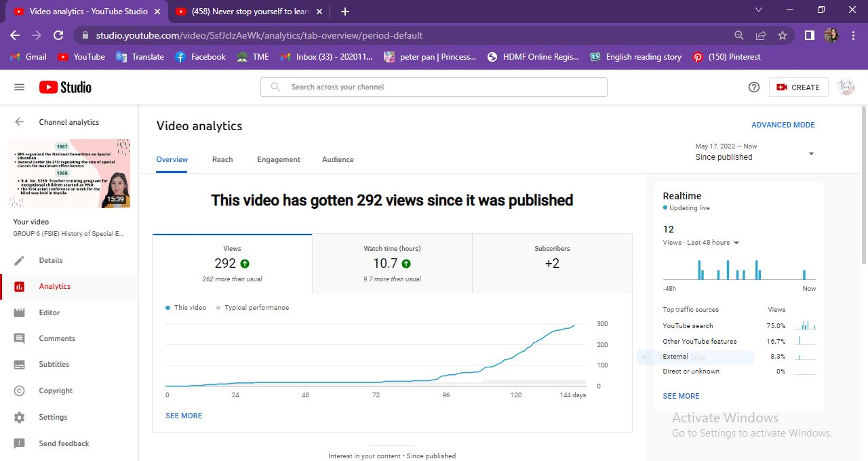Open Details pencil icon in sidebar
Image resolution: width=868 pixels, height=461 pixels.
click(19, 261)
